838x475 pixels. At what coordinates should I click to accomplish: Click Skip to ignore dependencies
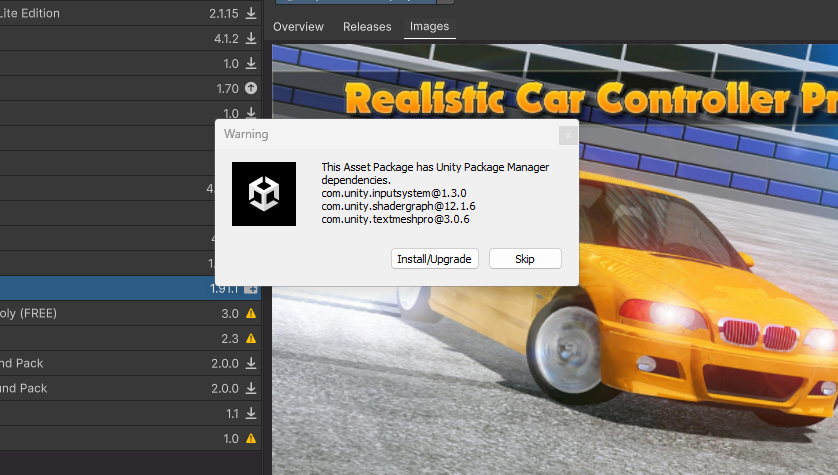[525, 259]
